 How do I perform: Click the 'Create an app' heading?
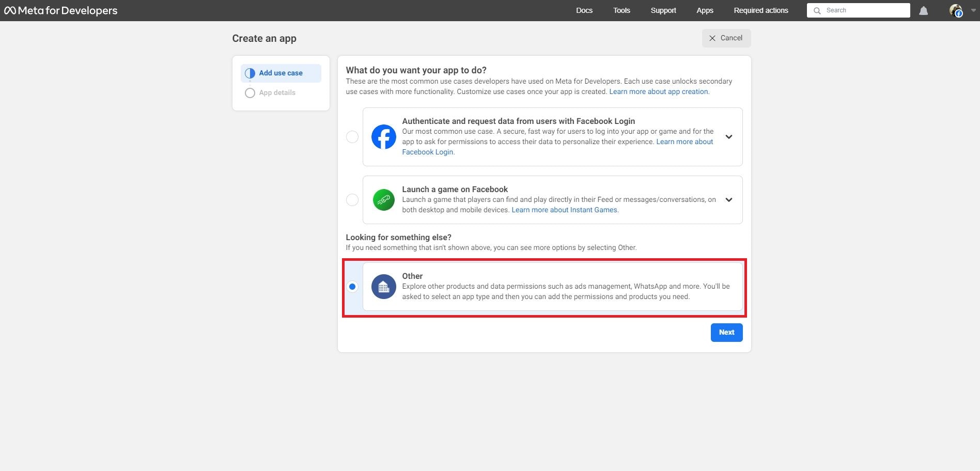264,38
